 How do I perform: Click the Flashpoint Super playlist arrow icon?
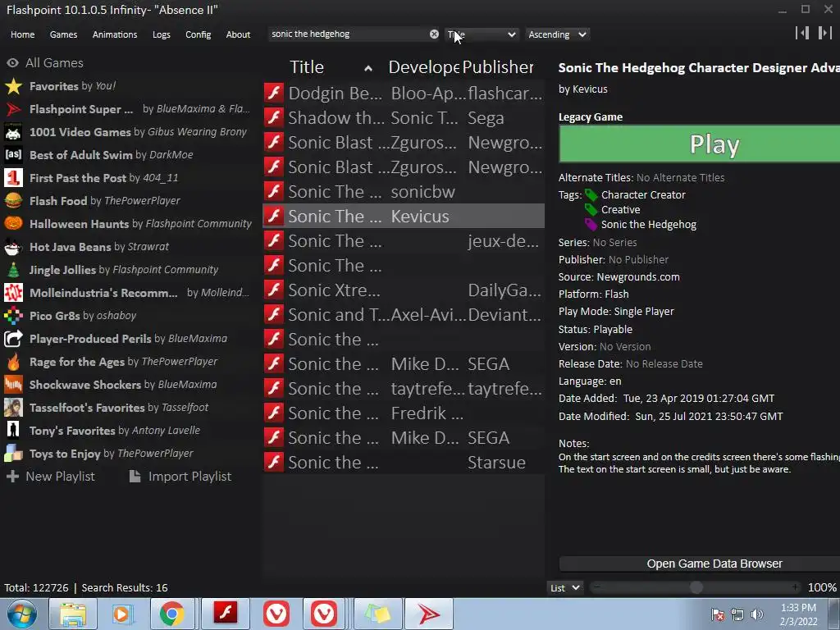pyautogui.click(x=13, y=109)
